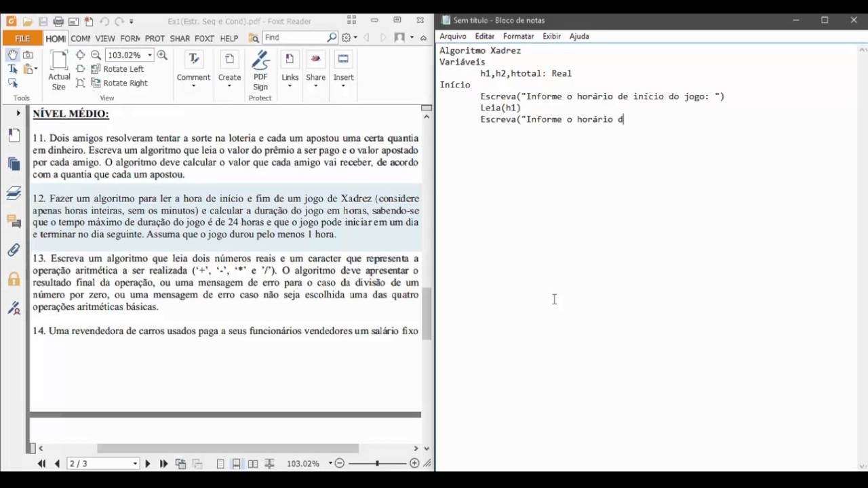This screenshot has height=488, width=868.
Task: Choose the Select Annotation tool
Action: [x=13, y=83]
